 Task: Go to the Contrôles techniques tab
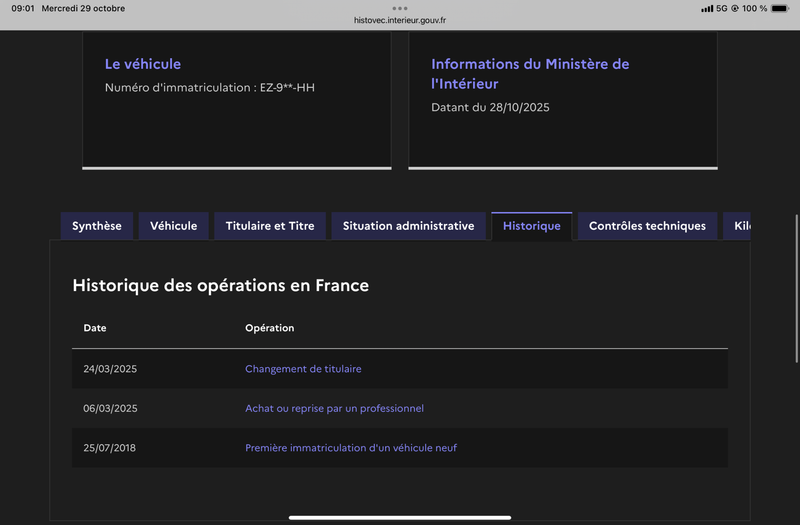pyautogui.click(x=647, y=226)
